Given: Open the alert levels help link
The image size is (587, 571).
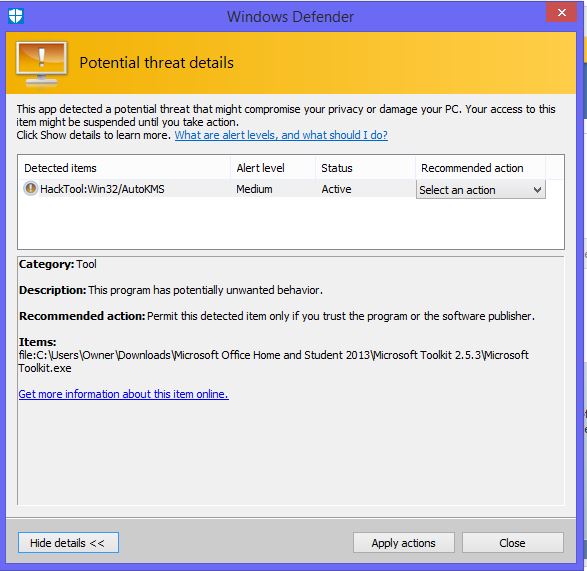Looking at the screenshot, I should coord(281,135).
